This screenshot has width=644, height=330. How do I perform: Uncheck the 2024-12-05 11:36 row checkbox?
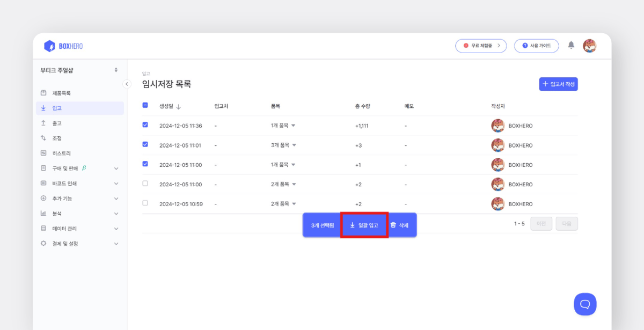pos(145,125)
